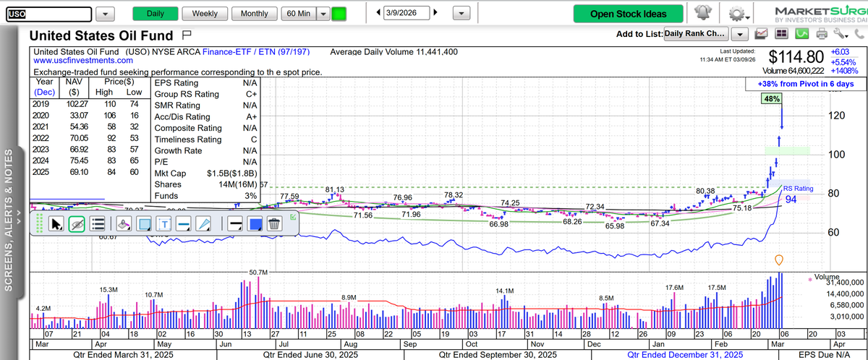Viewport: 868px width, 360px height.
Task: Step to next date arrow
Action: [435, 12]
